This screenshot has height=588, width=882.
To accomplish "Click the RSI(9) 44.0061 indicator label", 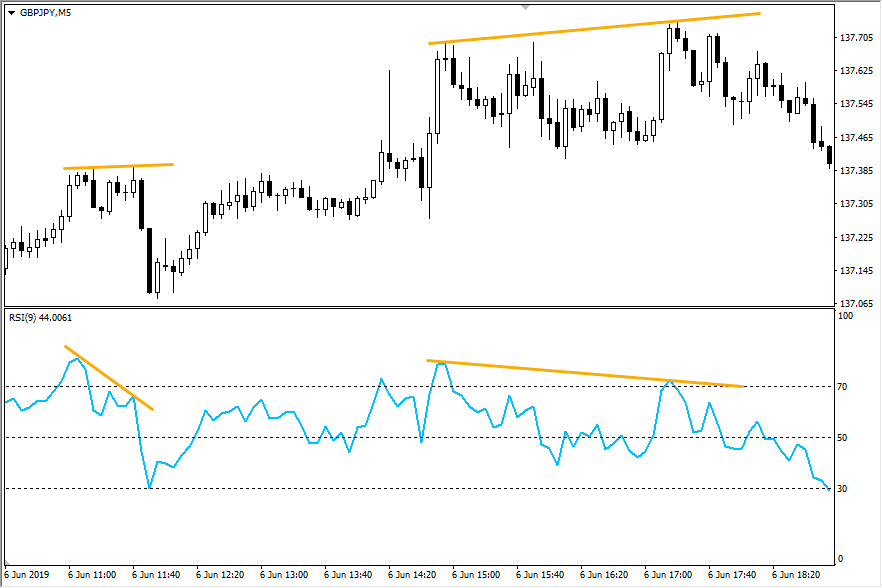I will 39,318.
